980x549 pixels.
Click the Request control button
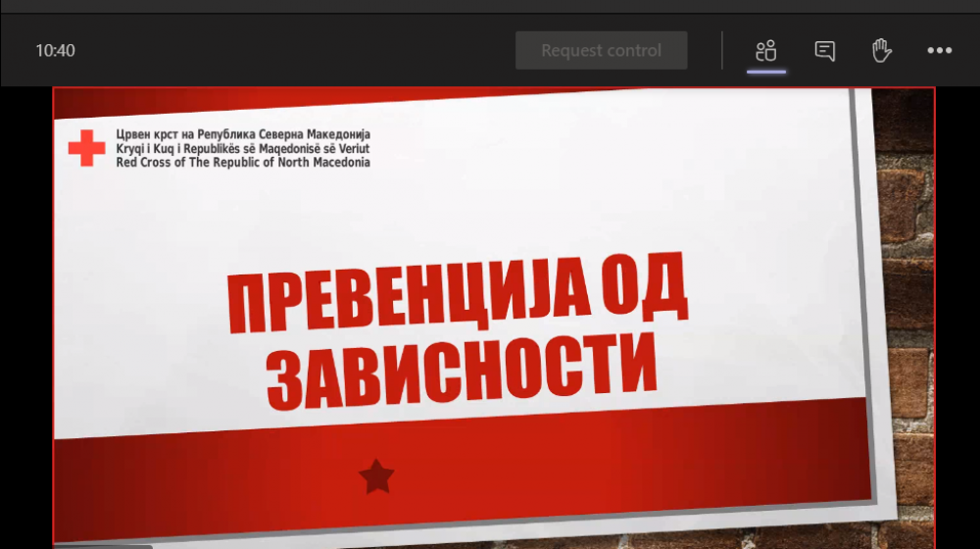tap(601, 51)
